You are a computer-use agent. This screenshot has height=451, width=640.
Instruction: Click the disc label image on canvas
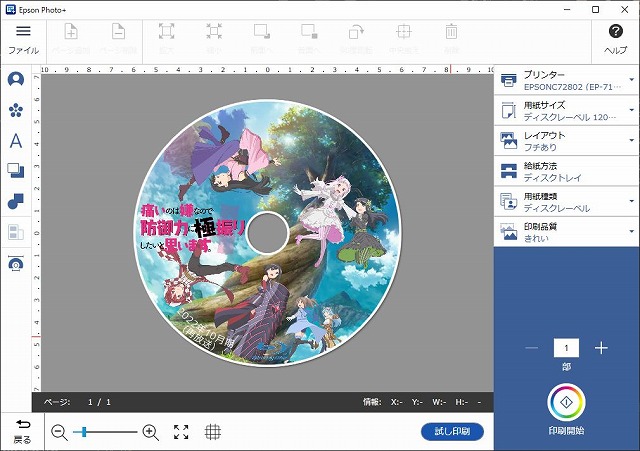(268, 233)
